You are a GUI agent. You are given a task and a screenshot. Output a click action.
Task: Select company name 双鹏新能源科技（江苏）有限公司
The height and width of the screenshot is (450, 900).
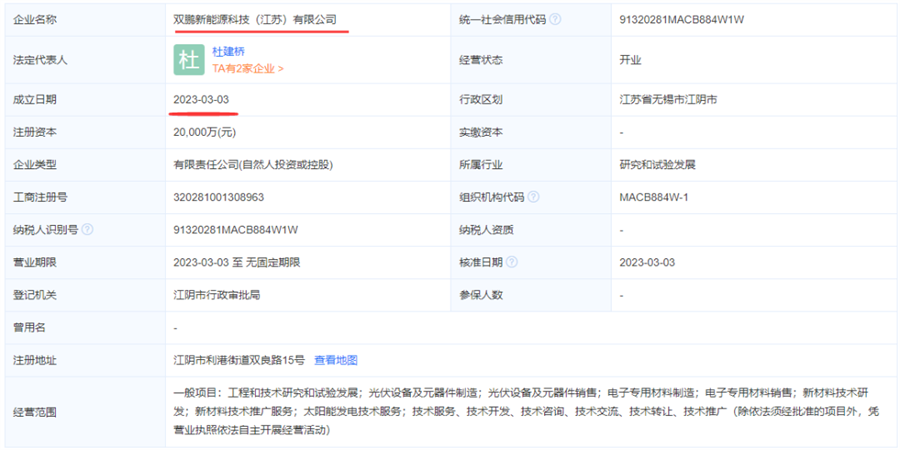pos(255,20)
